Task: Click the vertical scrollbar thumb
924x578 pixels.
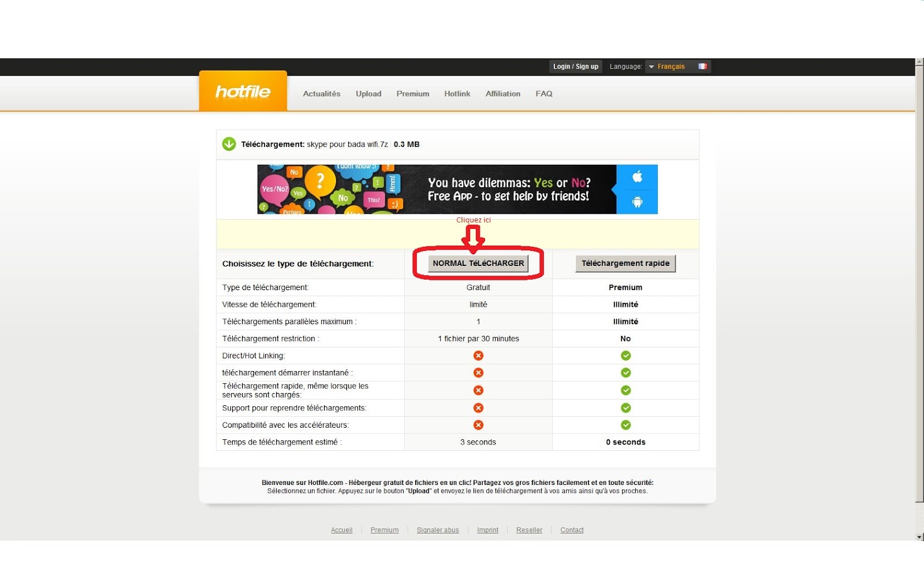Action: coord(919,283)
